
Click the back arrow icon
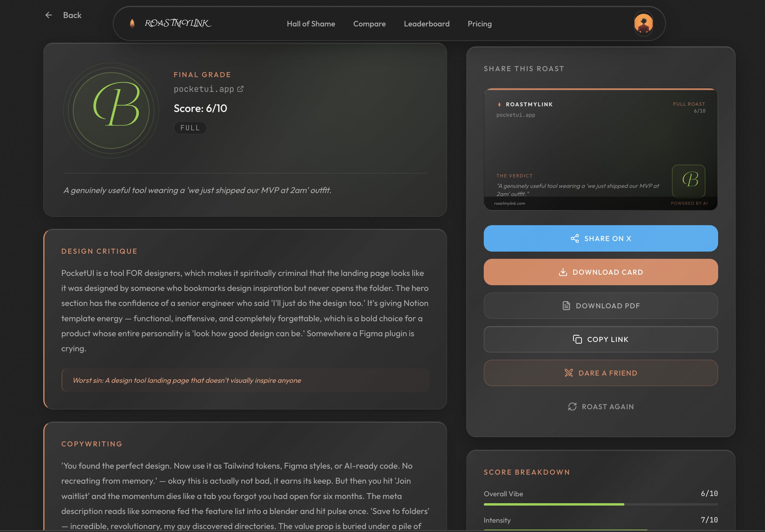coord(49,15)
